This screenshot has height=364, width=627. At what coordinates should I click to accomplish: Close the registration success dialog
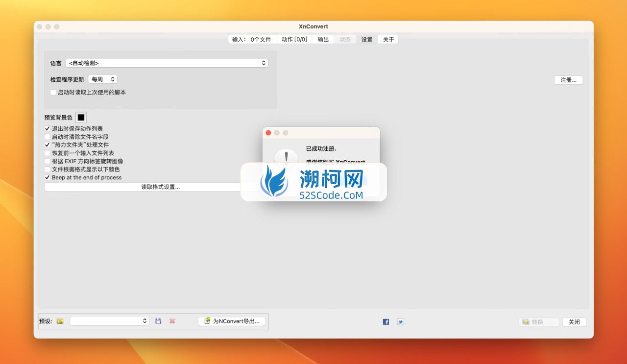[268, 133]
